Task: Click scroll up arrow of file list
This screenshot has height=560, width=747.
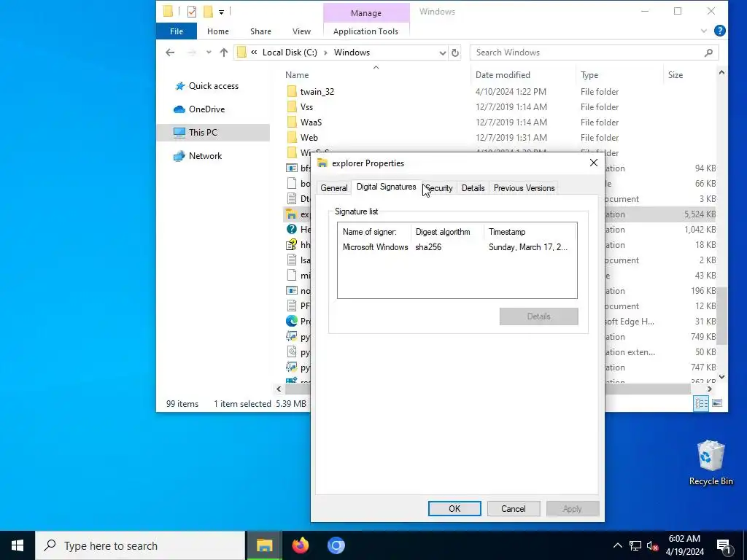Action: [x=721, y=73]
